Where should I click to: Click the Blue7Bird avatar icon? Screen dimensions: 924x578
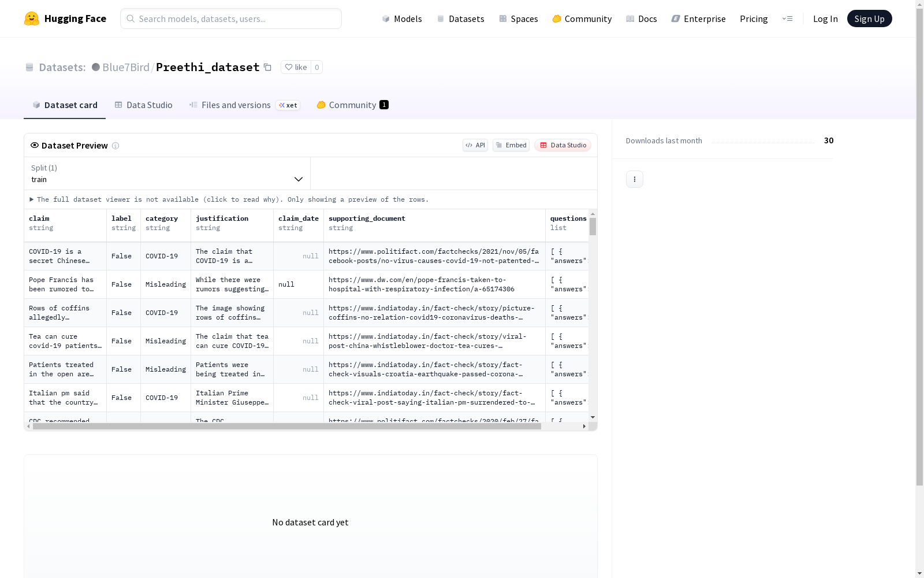(x=96, y=67)
